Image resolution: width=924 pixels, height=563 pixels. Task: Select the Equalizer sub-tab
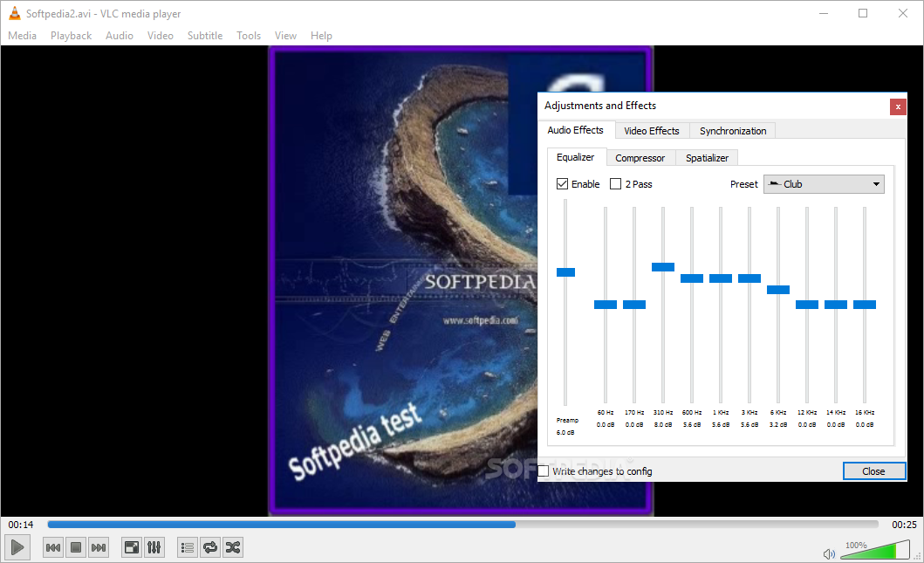pyautogui.click(x=576, y=157)
